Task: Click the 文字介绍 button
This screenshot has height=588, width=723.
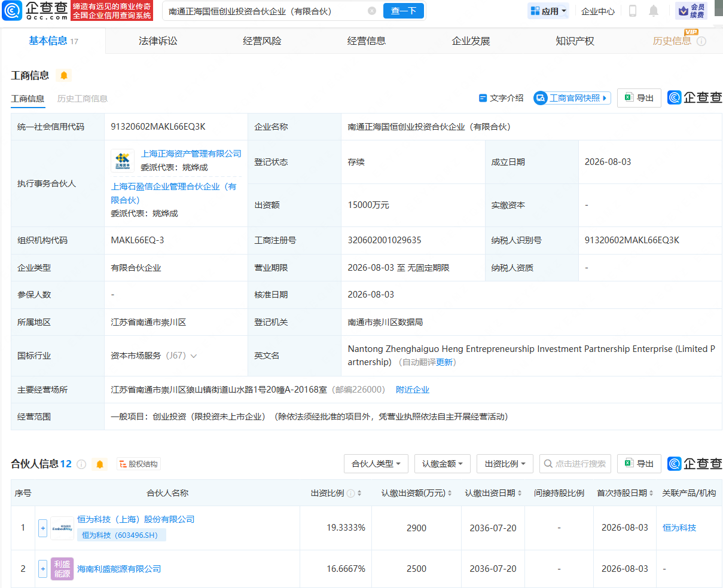Action: [x=501, y=98]
